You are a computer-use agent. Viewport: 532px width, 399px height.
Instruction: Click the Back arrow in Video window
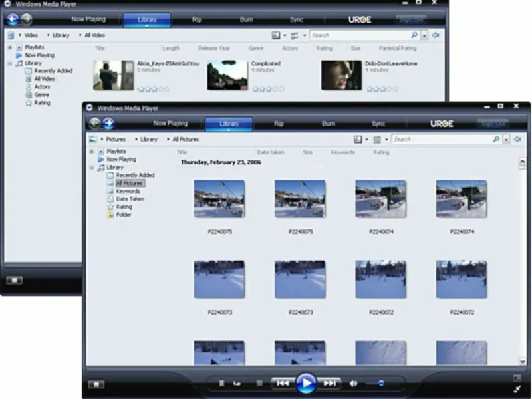12,19
